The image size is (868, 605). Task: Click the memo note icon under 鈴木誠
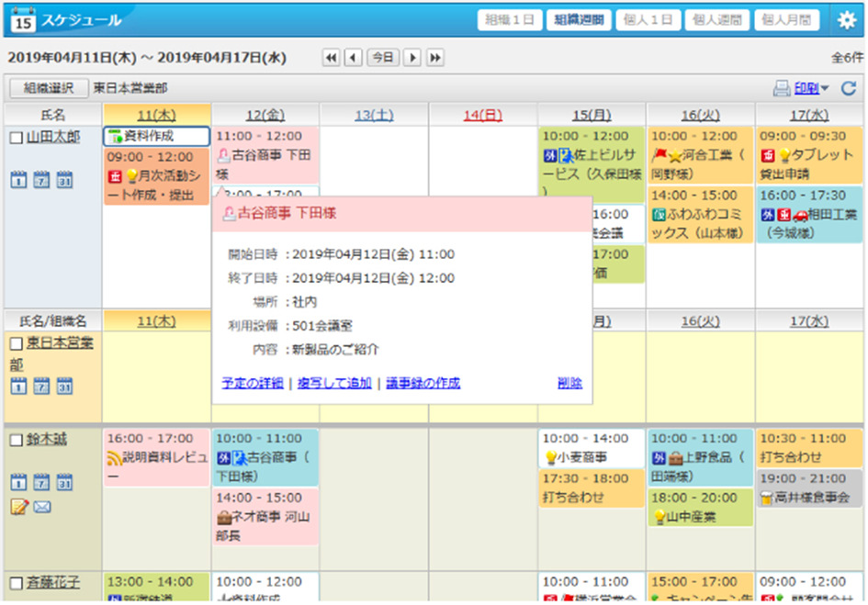tap(17, 506)
